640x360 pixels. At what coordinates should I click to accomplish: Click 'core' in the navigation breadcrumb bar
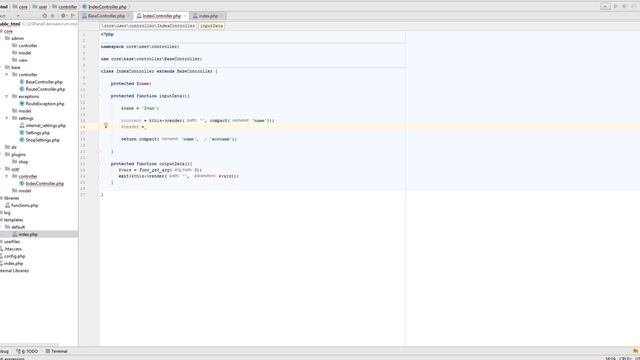click(23, 7)
